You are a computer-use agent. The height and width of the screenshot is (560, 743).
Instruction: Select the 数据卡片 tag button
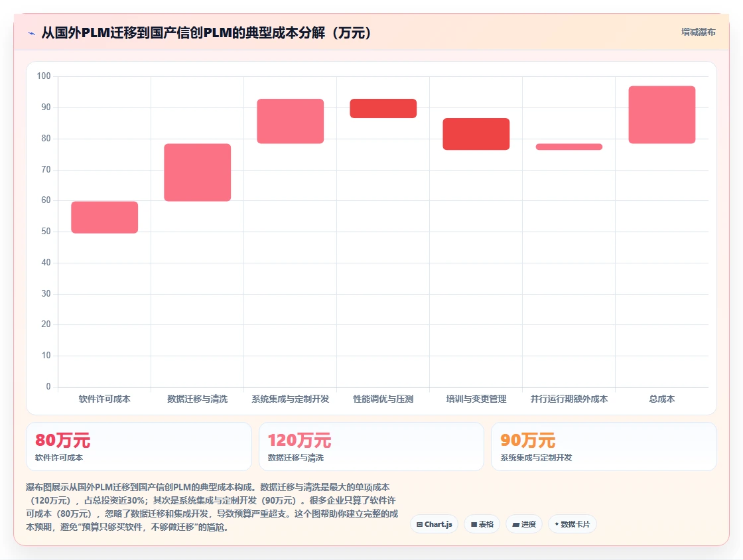(572, 524)
